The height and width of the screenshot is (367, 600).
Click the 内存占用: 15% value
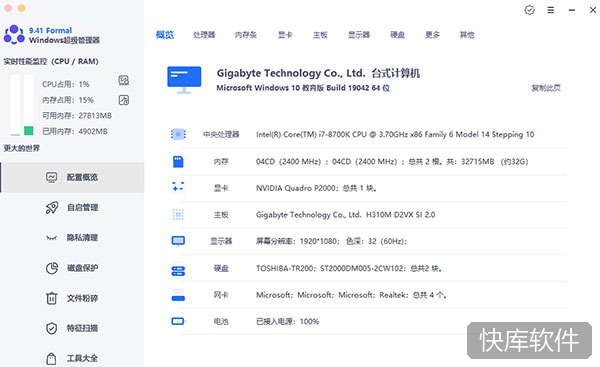pyautogui.click(x=68, y=100)
